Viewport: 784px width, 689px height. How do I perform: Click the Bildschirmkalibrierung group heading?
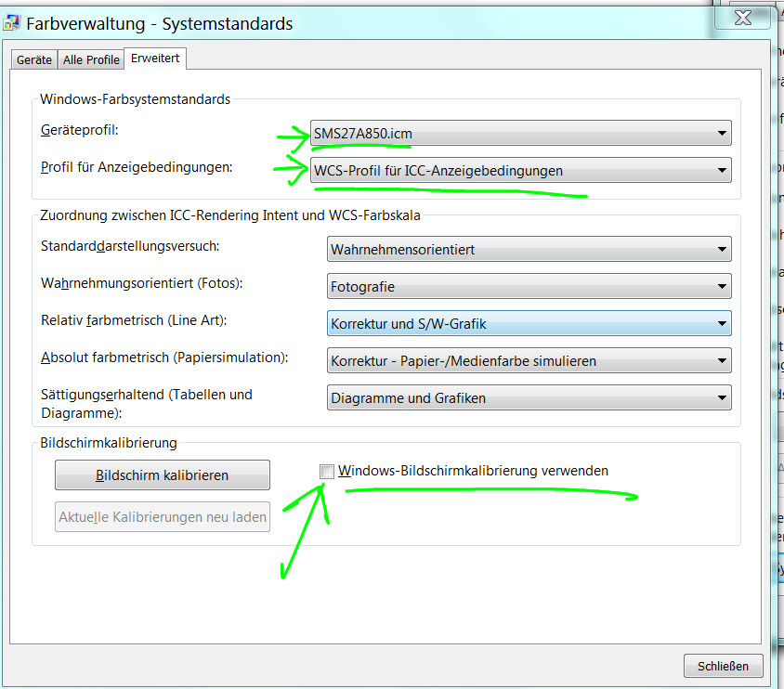[109, 443]
